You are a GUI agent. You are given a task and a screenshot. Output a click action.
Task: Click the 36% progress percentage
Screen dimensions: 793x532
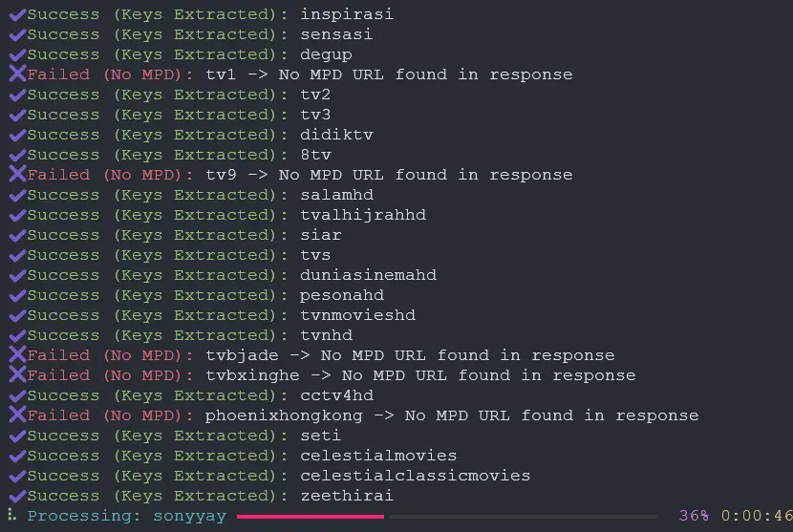tap(694, 516)
